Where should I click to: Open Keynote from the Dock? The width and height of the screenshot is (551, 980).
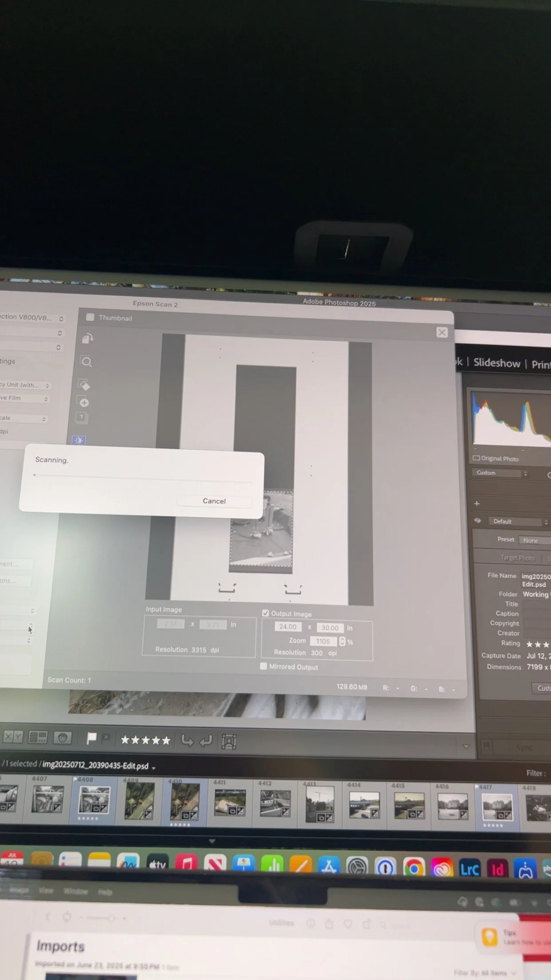[244, 865]
